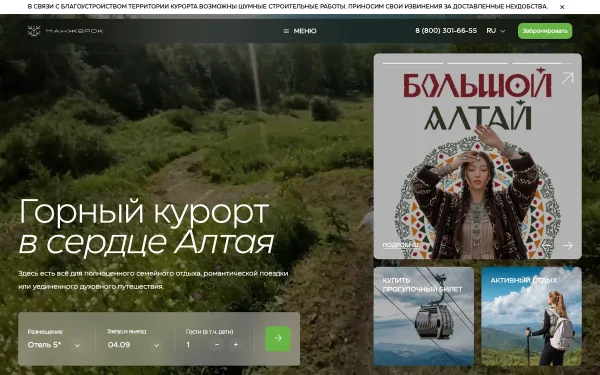Open Большой Алтай banner diagonal arrow
600x375 pixels.
pyautogui.click(x=567, y=78)
